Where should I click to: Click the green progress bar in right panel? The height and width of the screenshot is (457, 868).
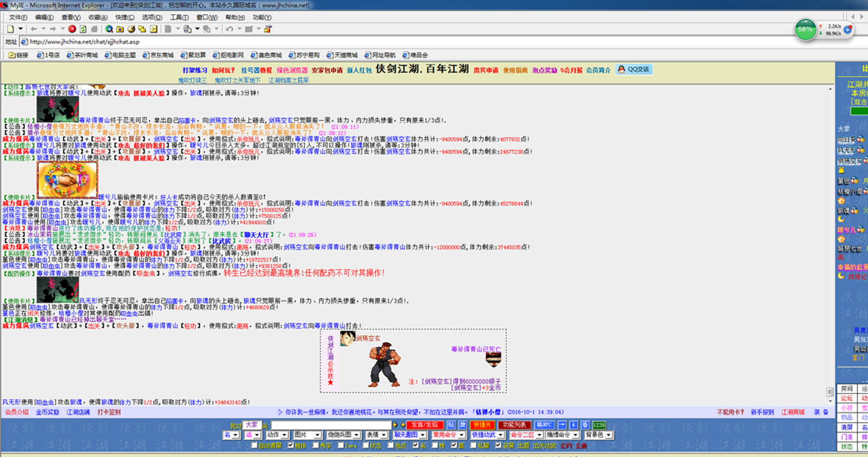pyautogui.click(x=859, y=111)
